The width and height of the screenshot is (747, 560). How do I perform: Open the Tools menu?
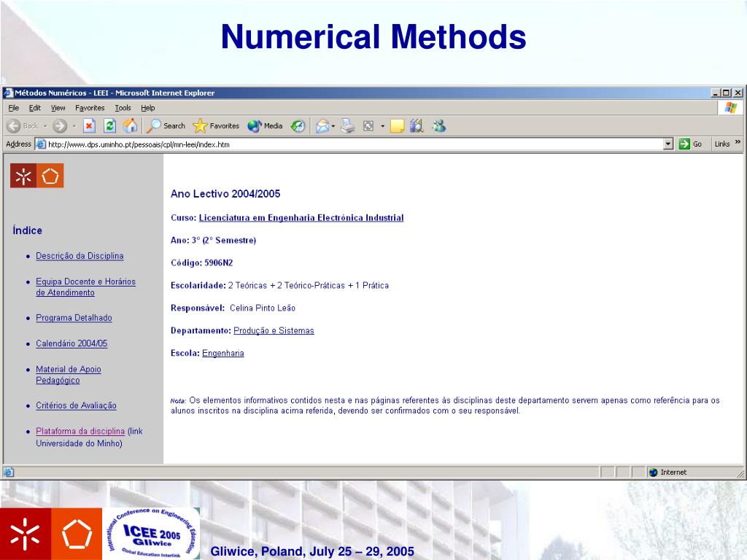[x=123, y=108]
